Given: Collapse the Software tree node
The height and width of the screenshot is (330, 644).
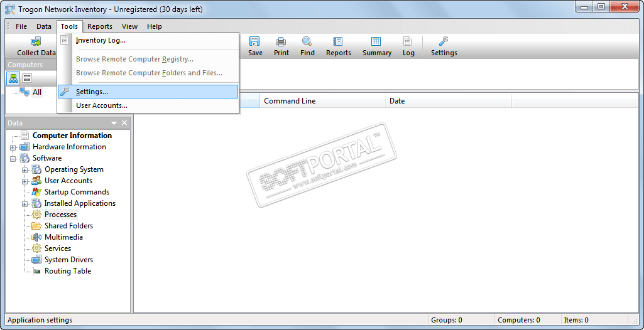Looking at the screenshot, I should tap(13, 158).
